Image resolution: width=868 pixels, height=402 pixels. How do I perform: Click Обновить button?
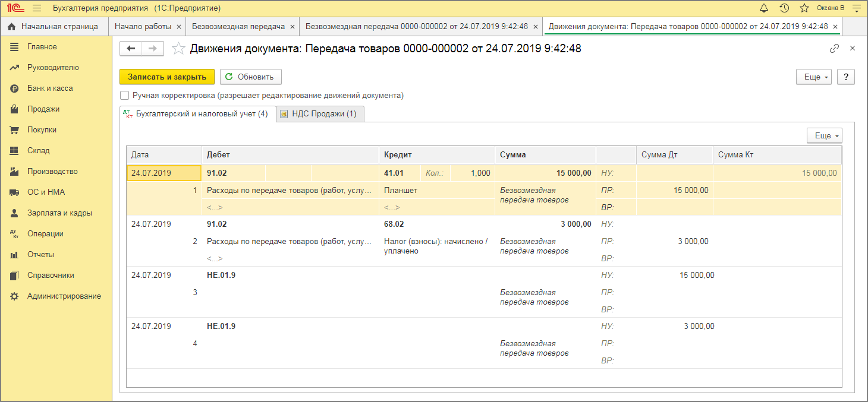tap(250, 77)
